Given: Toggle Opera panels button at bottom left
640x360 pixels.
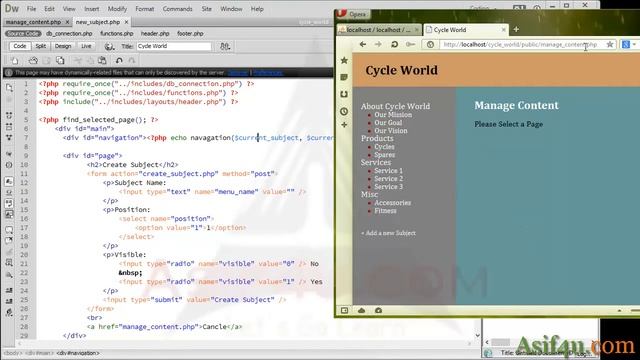Looking at the screenshot, I should (344, 311).
